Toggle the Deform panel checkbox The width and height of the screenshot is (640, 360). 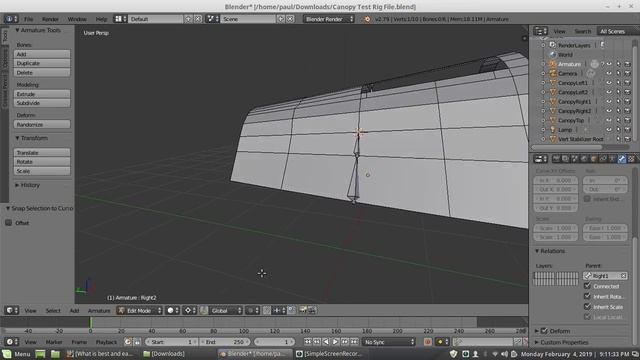pyautogui.click(x=544, y=331)
